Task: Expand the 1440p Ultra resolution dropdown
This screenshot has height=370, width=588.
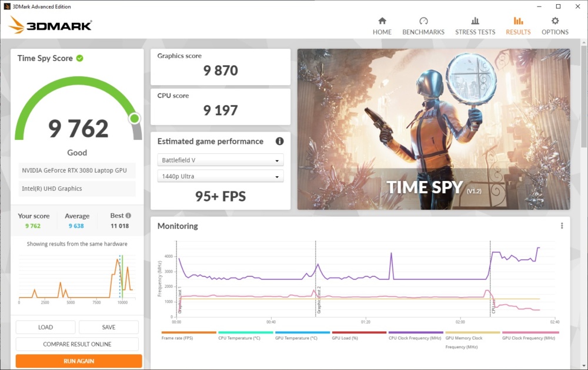Action: click(220, 176)
